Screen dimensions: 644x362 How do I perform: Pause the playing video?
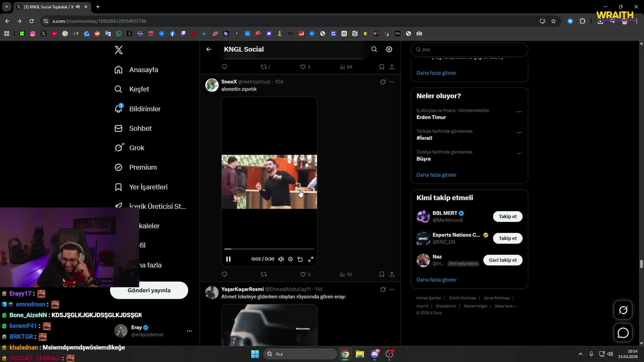[x=228, y=259]
